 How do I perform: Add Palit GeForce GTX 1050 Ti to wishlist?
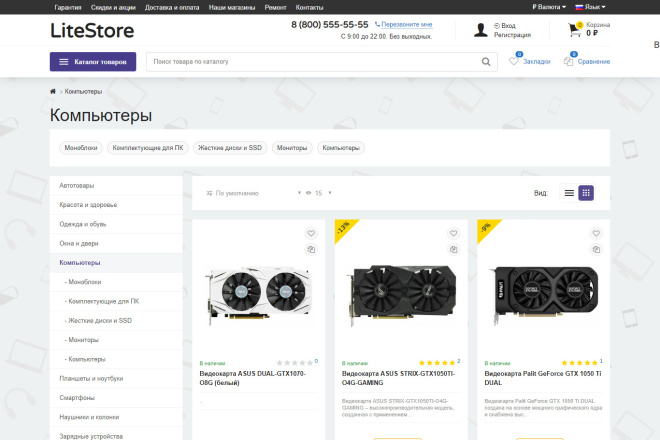pos(596,233)
